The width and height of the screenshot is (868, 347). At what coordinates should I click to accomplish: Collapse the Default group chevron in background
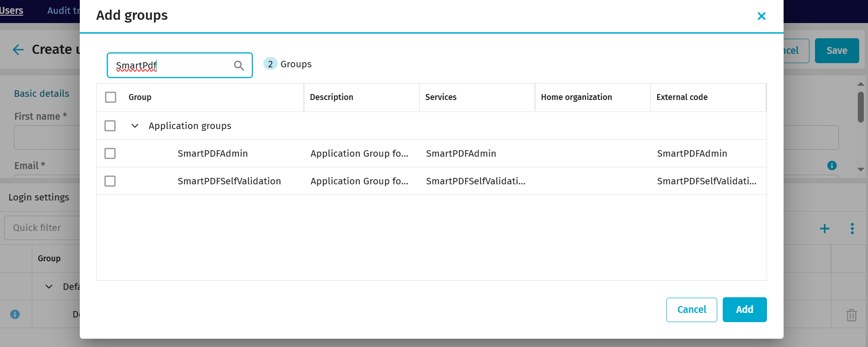point(49,287)
